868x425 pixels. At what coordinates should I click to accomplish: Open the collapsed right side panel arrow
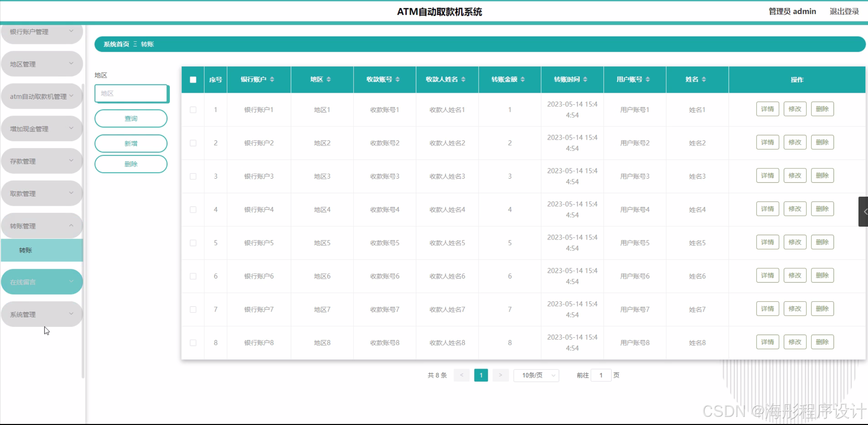864,212
